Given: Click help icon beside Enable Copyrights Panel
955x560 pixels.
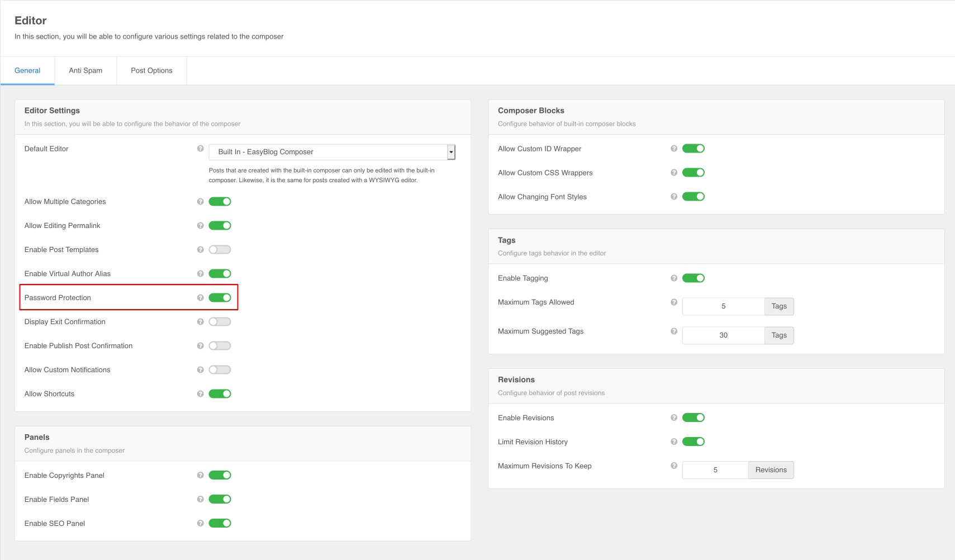Looking at the screenshot, I should (200, 475).
